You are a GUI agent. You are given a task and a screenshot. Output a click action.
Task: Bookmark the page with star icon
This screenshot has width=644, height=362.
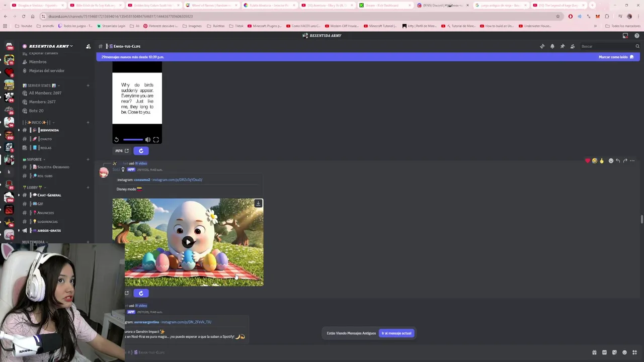point(557,16)
